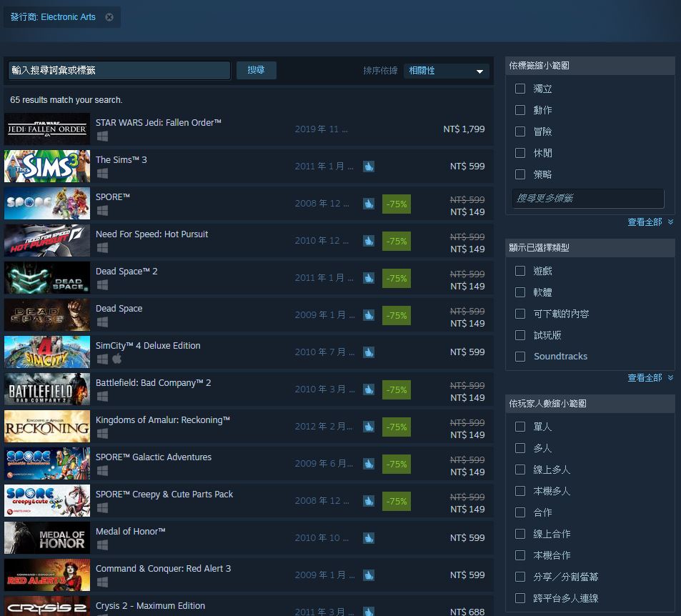This screenshot has height=616, width=681.
Task: Toggle the 策略 (Strategy) tag checkbox
Action: pyautogui.click(x=520, y=174)
